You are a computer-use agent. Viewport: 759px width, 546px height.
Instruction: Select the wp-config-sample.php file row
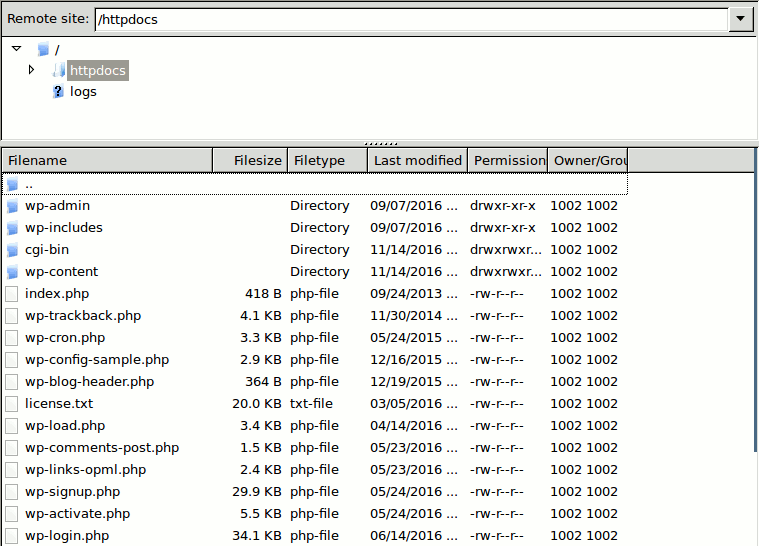97,360
